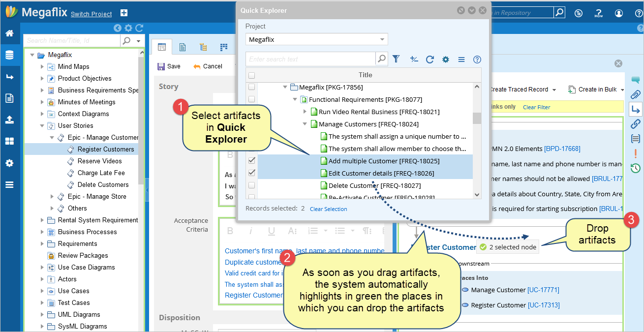The height and width of the screenshot is (332, 644).
Task: Open the Quick Explorer lines menu icon
Action: (461, 59)
